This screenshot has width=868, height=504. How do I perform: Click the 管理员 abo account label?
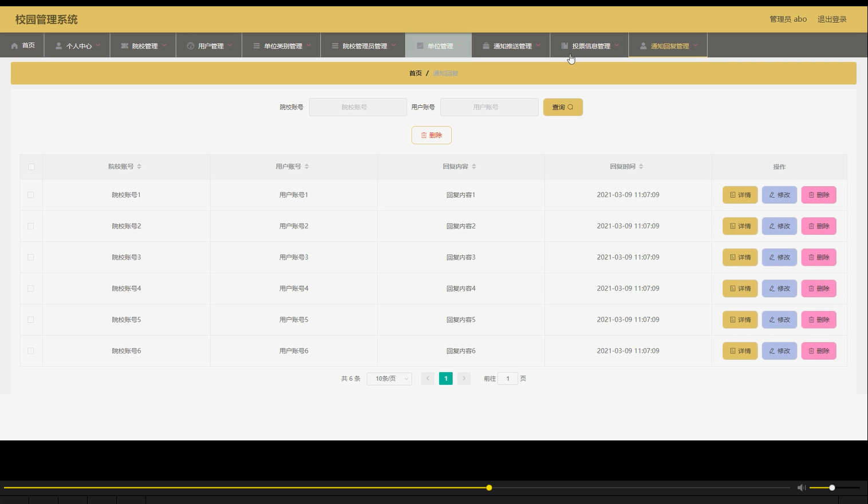coord(788,19)
